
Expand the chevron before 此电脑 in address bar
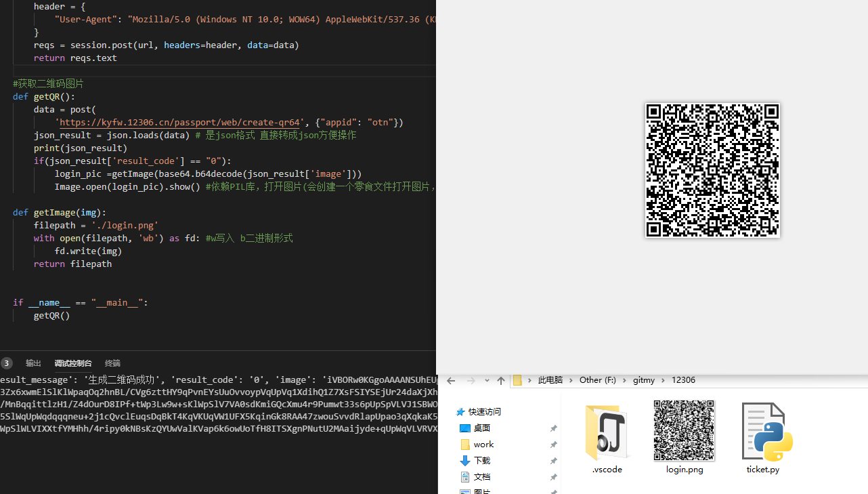(530, 380)
